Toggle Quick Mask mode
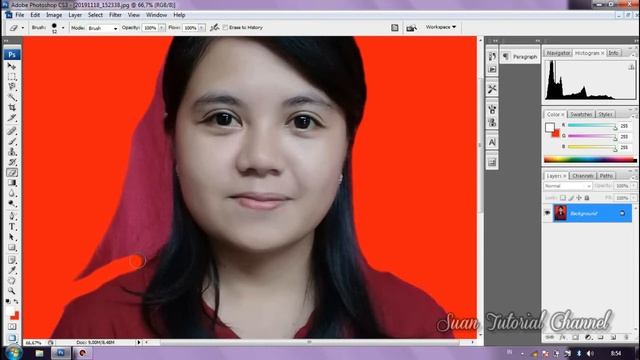The image size is (640, 360). click(12, 327)
